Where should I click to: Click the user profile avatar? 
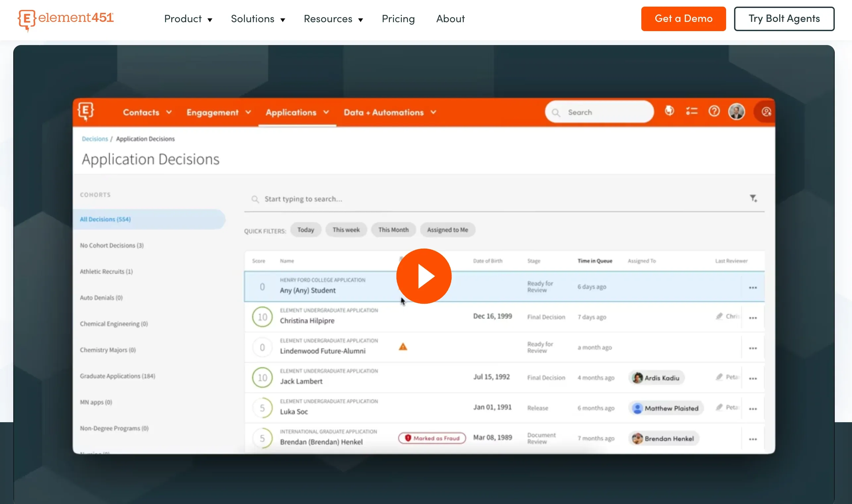[736, 111]
